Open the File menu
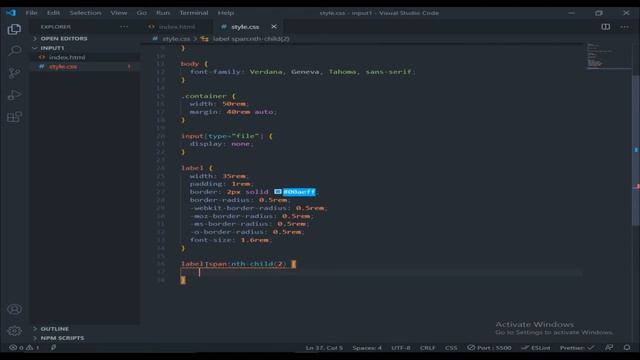Viewport: 640px width, 360px height. click(31, 13)
